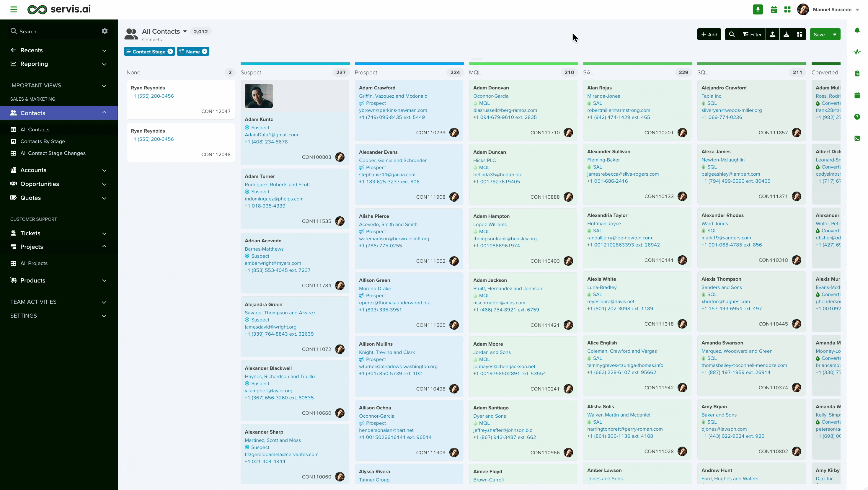The width and height of the screenshot is (868, 490).
Task: Collapse the Projects section
Action: pyautogui.click(x=104, y=247)
